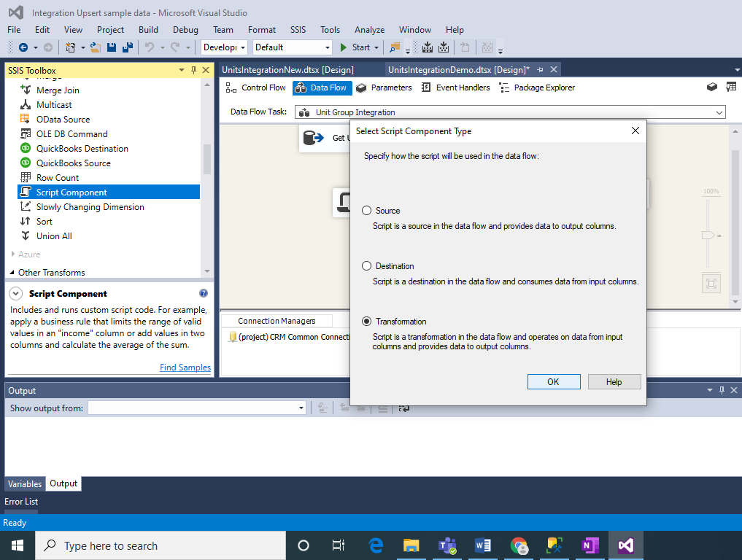Switch to Event Handlers tab
This screenshot has width=742, height=560.
coord(456,87)
